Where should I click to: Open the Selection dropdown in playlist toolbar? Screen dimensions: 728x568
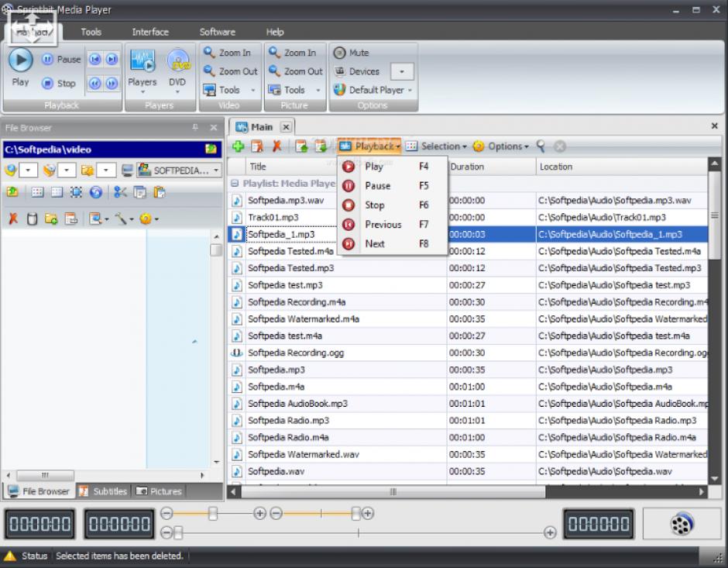pos(436,146)
